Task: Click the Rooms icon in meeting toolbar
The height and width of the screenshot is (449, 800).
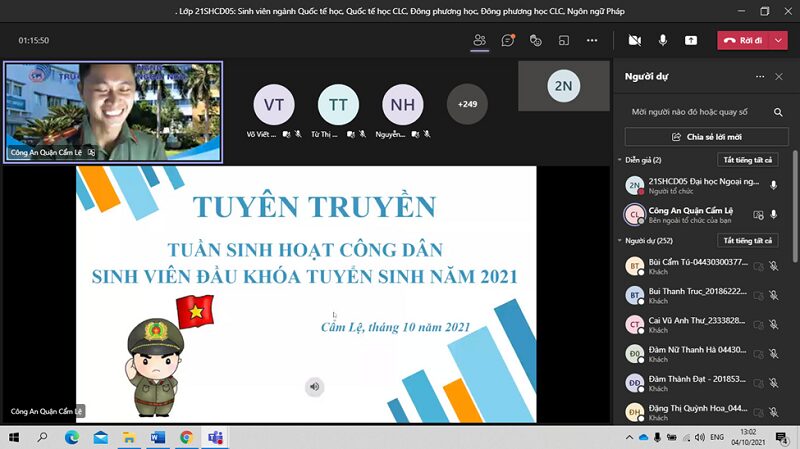Action: (x=564, y=40)
